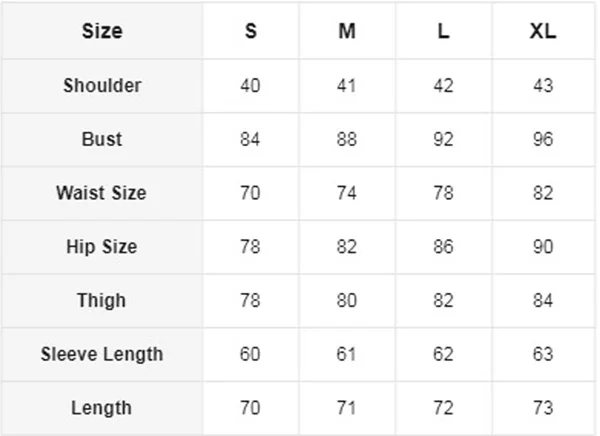Select the S column header
Screen dimensions: 600x436
[x=251, y=31]
